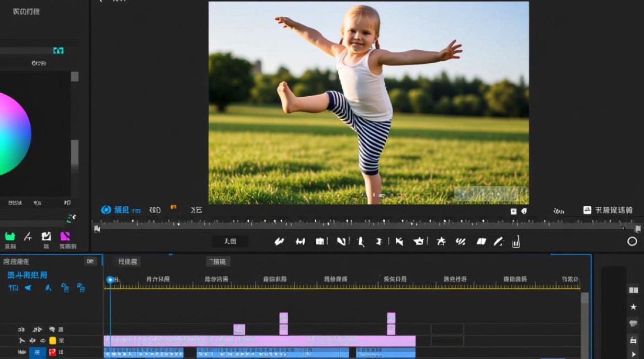
Task: Open the first tab above the timeline ruler
Action: [x=127, y=262]
